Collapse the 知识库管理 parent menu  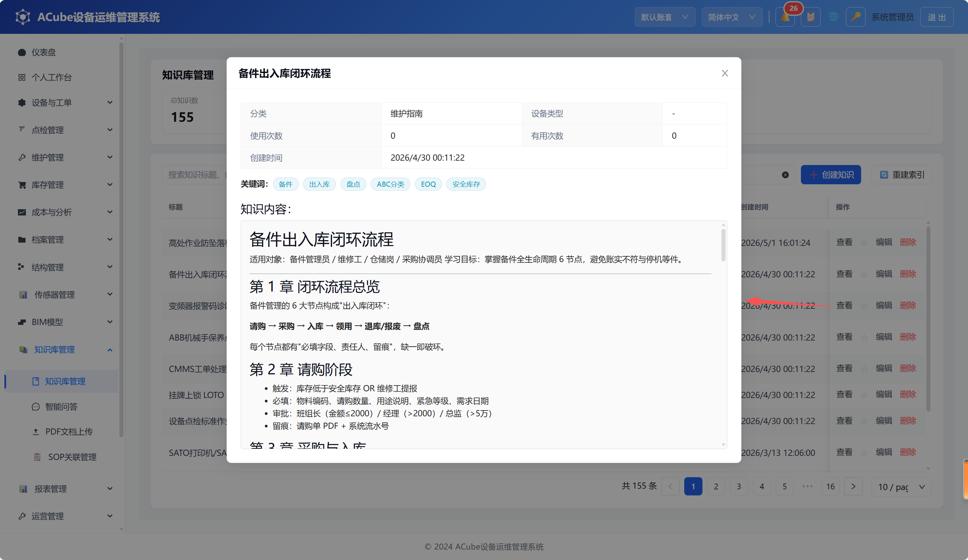(x=65, y=350)
